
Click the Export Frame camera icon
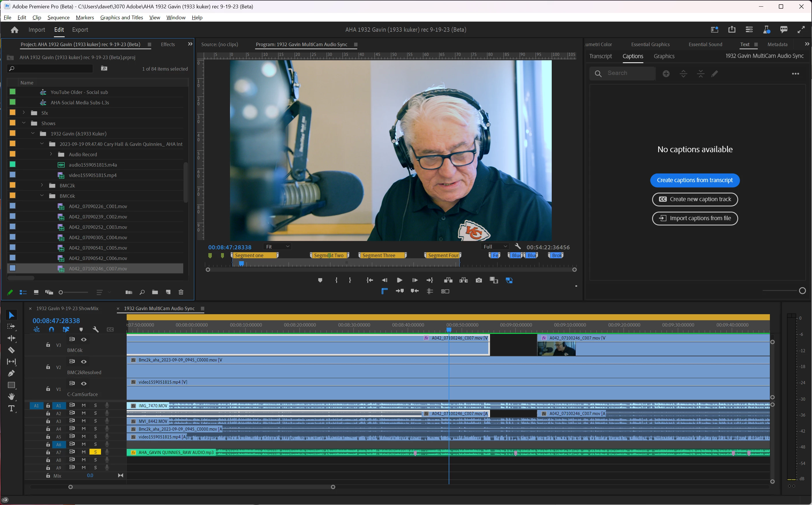479,280
